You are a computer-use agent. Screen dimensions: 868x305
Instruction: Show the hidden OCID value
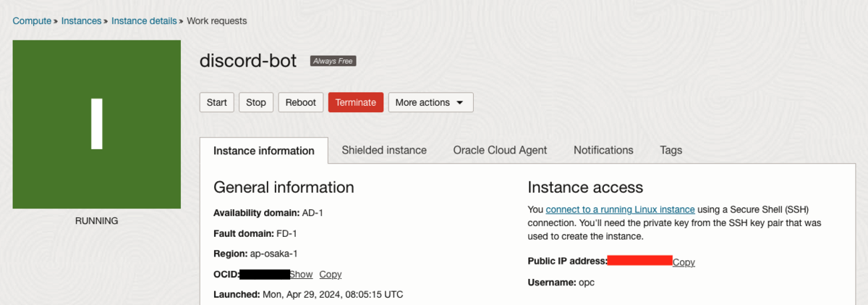click(301, 275)
